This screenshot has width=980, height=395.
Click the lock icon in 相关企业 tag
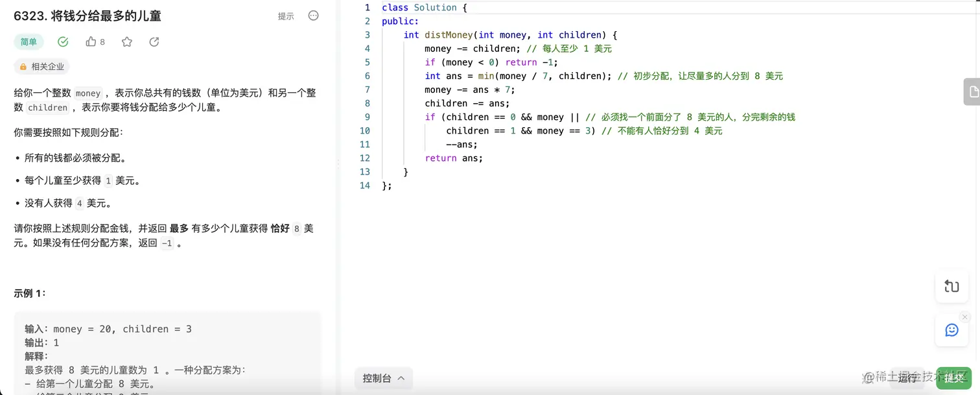(x=23, y=66)
